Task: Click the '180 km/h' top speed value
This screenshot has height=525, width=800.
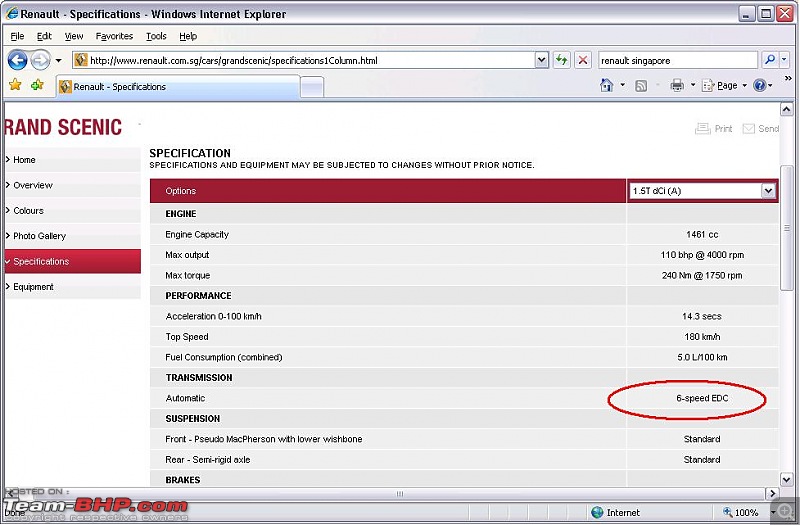Action: [702, 337]
